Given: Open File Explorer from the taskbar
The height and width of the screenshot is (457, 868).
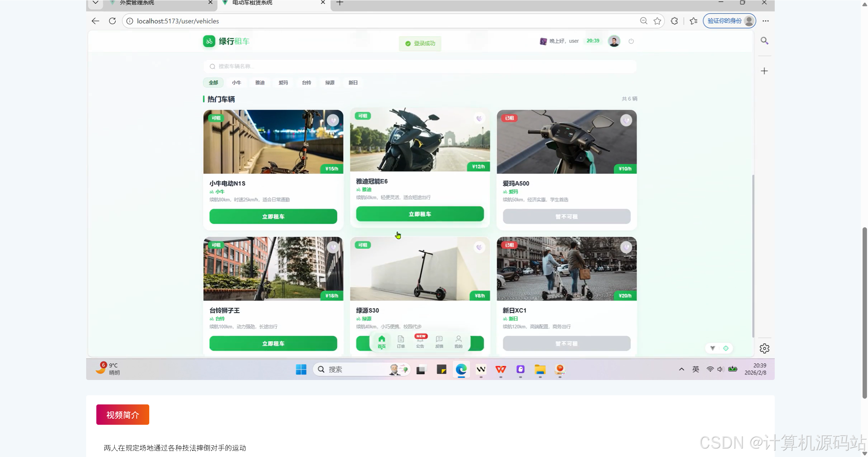Looking at the screenshot, I should click(x=540, y=369).
